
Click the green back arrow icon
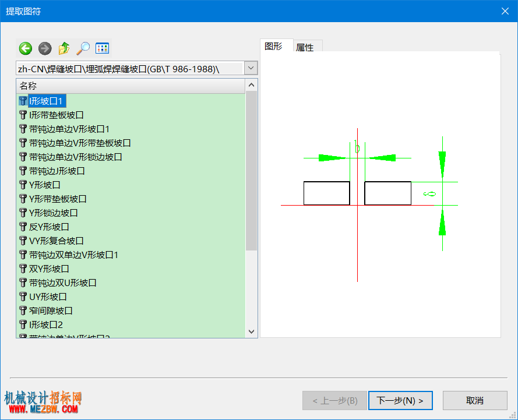point(26,48)
